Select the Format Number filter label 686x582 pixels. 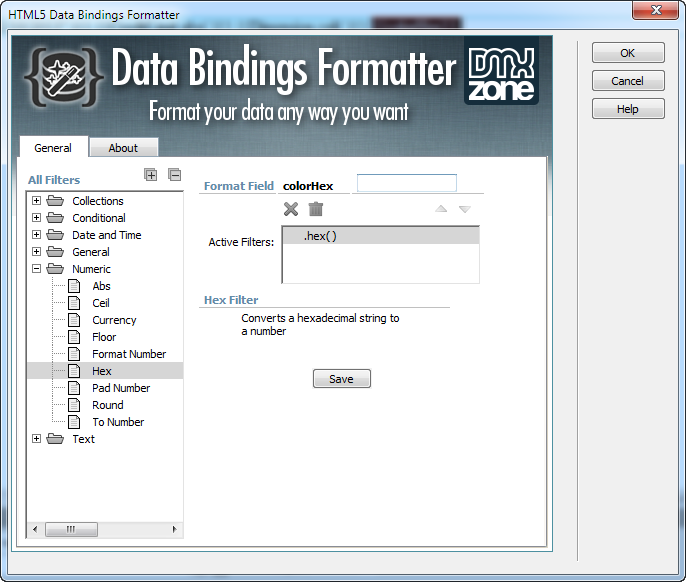129,354
